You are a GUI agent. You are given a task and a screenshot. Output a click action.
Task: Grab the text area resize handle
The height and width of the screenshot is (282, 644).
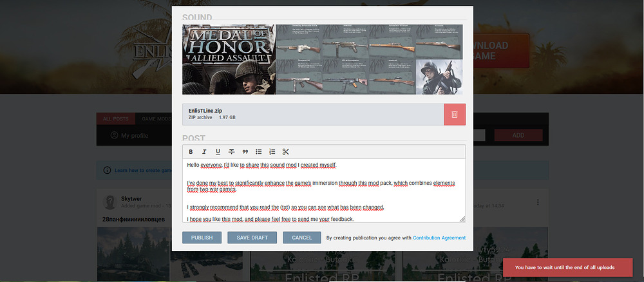(x=462, y=219)
